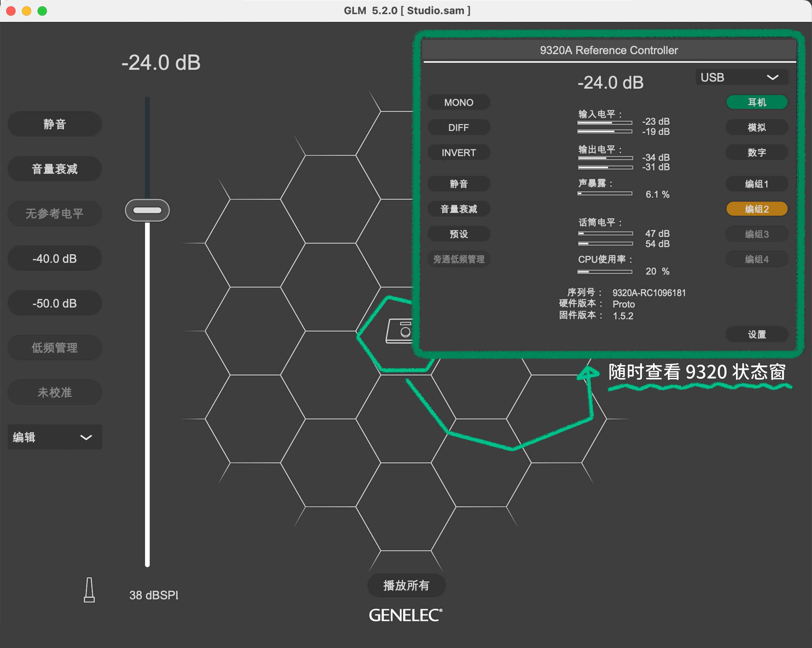The width and height of the screenshot is (812, 648).
Task: Click 预设 preset in the 9320A panel
Action: (x=459, y=234)
